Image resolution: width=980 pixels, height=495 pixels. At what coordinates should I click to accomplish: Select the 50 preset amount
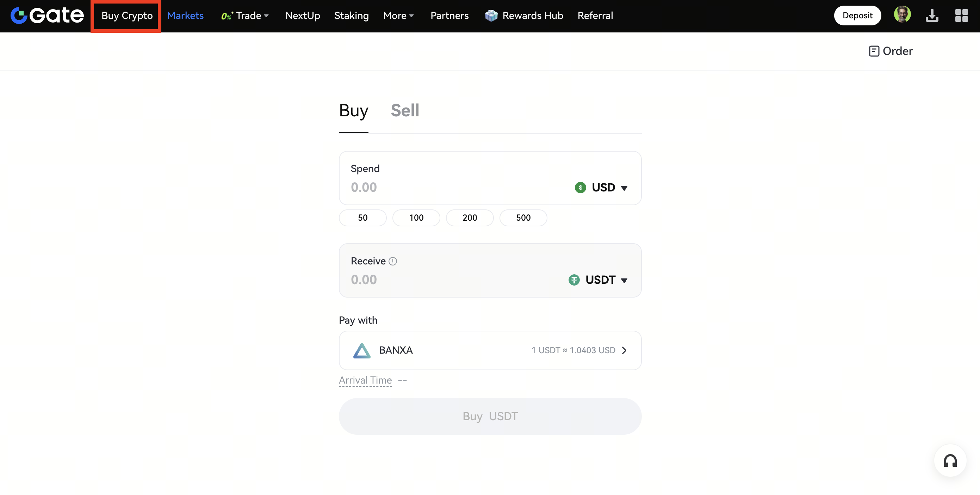coord(362,218)
